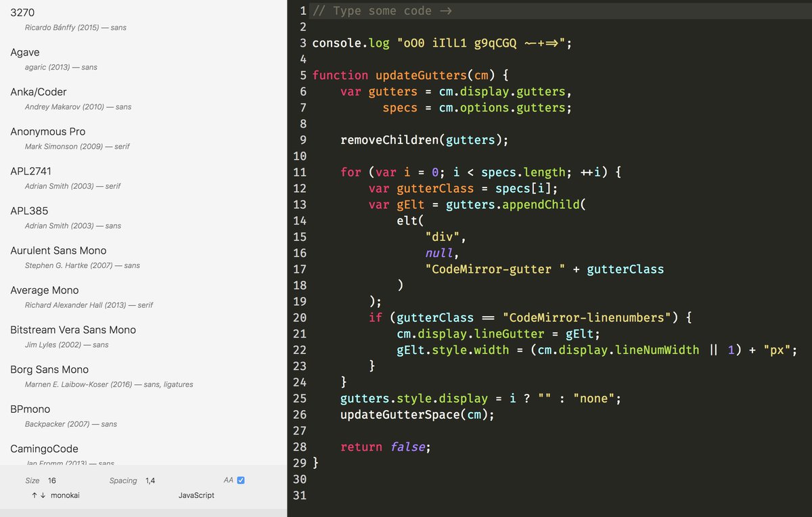The image size is (812, 517).
Task: Pick the Average Mono font
Action: click(45, 290)
